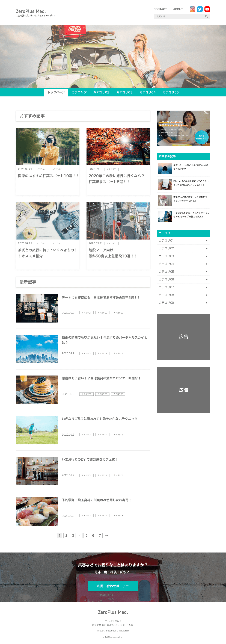Open the YouTube social icon
Viewport: 226px width, 644px height.
(x=207, y=9)
